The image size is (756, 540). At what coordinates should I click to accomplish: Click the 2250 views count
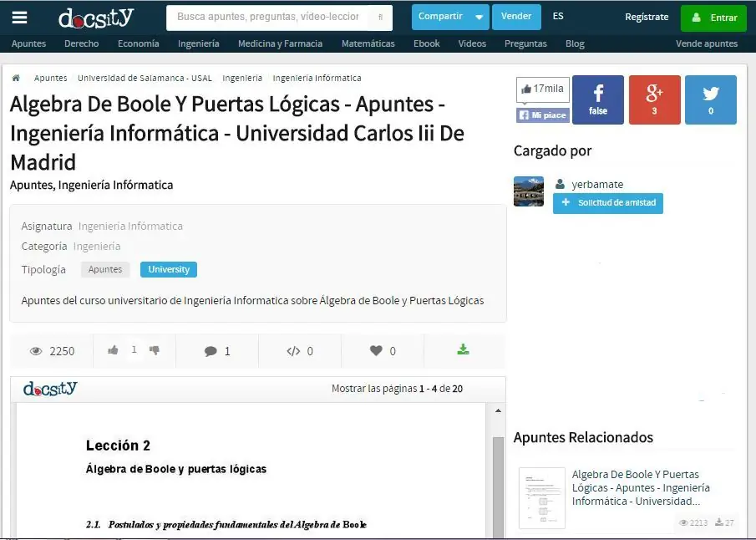[x=62, y=351]
